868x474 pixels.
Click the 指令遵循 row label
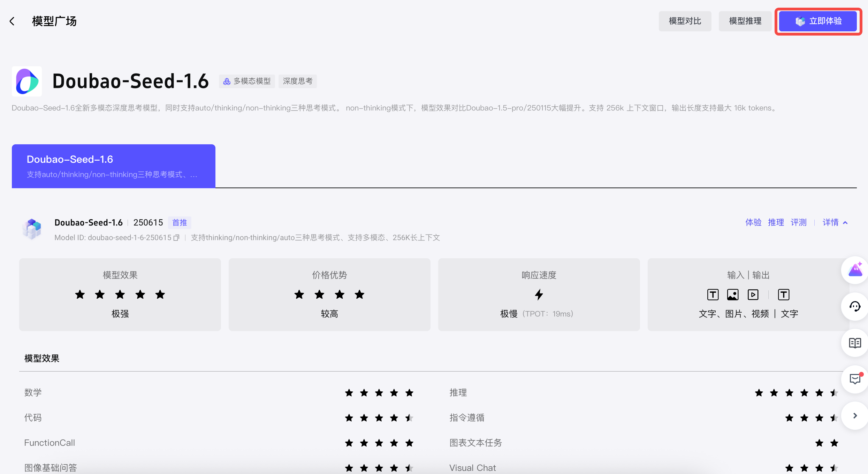coord(467,418)
